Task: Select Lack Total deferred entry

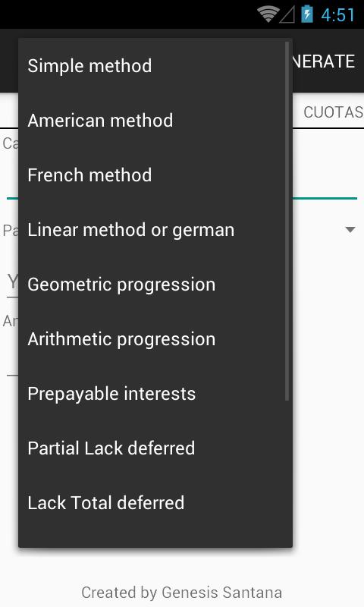Action: tap(155, 502)
